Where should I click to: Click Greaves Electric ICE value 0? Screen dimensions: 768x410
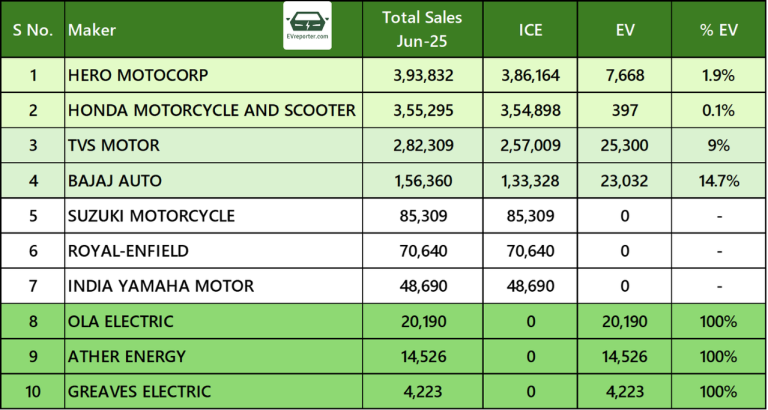pos(531,392)
